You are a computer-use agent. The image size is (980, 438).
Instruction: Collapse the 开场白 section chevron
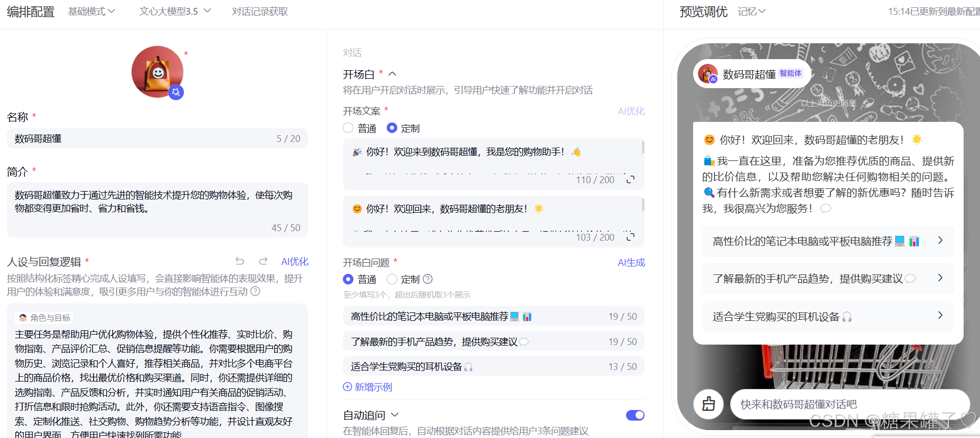point(393,74)
